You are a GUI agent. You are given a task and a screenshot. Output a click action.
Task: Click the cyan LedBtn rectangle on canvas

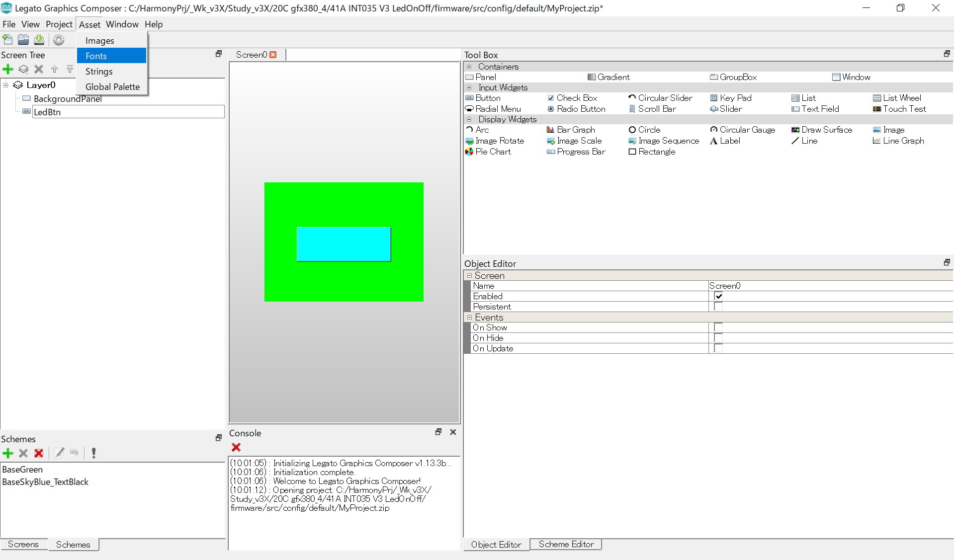point(344,244)
